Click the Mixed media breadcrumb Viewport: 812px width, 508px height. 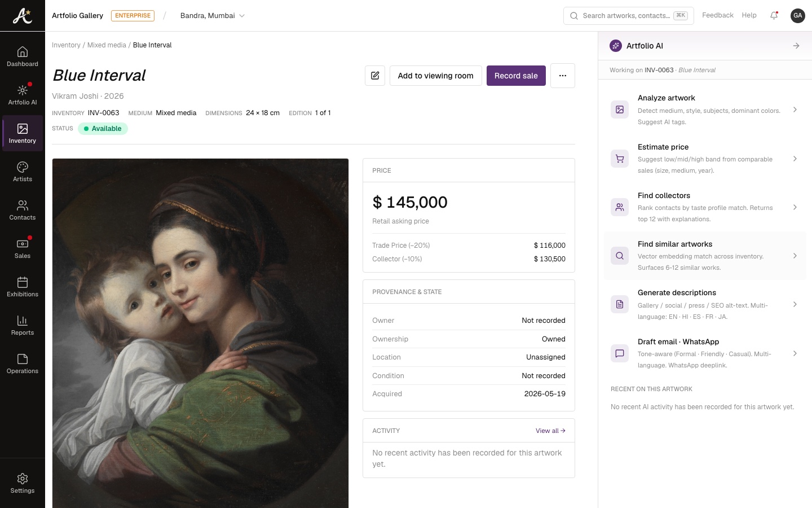[107, 45]
